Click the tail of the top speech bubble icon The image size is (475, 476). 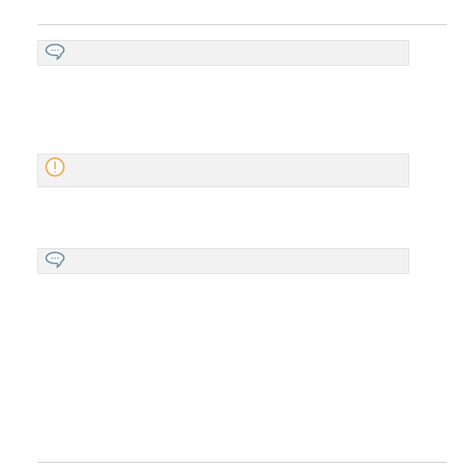pos(59,57)
